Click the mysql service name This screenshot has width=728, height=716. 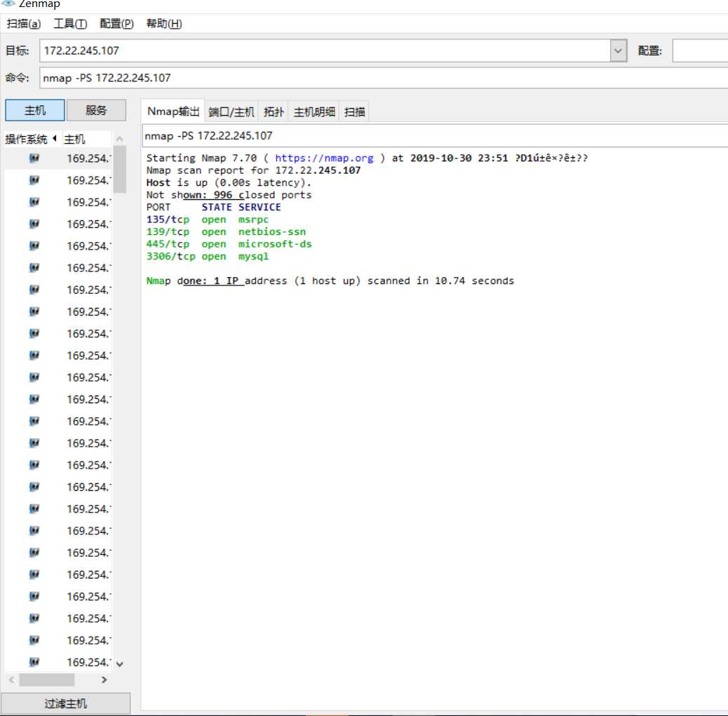pyautogui.click(x=253, y=256)
